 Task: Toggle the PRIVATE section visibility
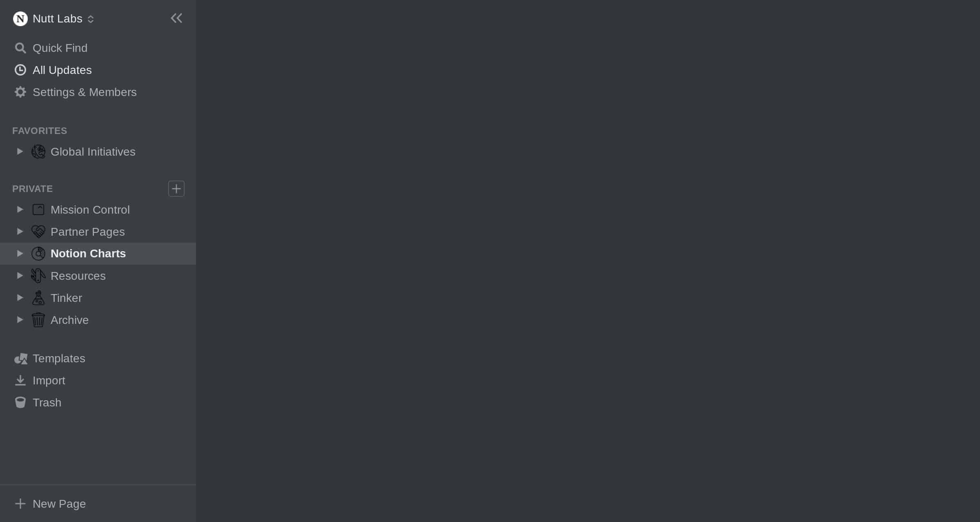(32, 189)
